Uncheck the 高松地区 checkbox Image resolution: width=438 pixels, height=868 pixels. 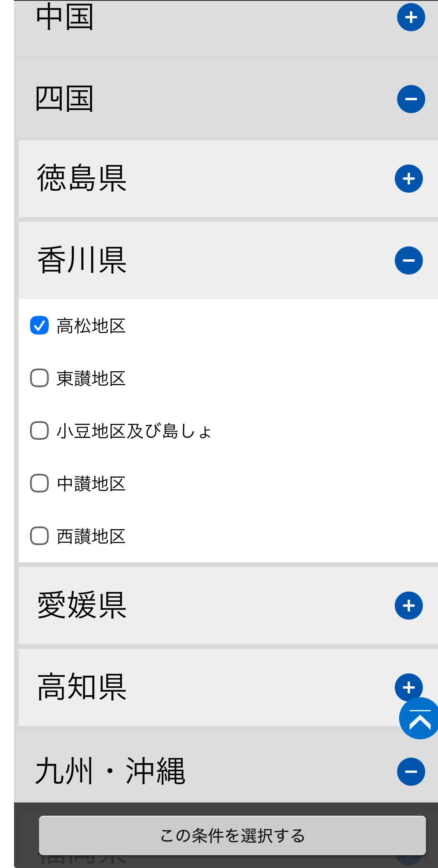click(x=39, y=326)
